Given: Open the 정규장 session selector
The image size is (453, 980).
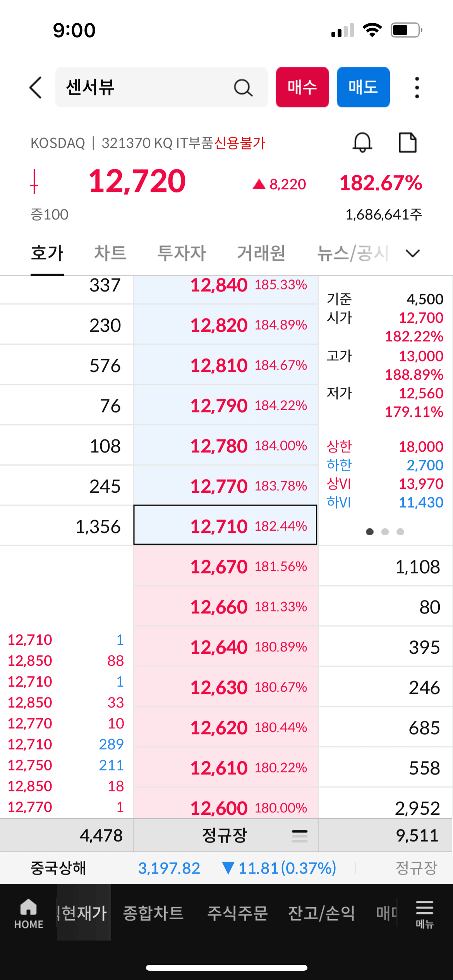Looking at the screenshot, I should pyautogui.click(x=225, y=836).
